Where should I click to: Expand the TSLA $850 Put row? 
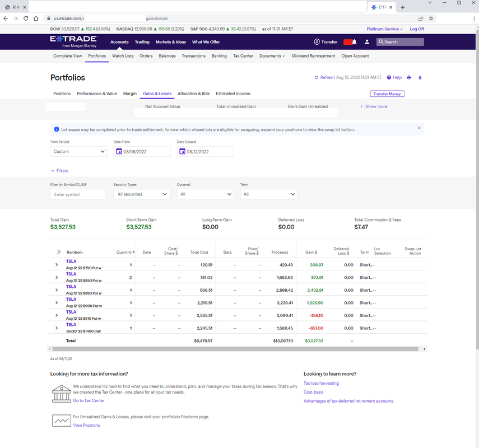point(57,277)
